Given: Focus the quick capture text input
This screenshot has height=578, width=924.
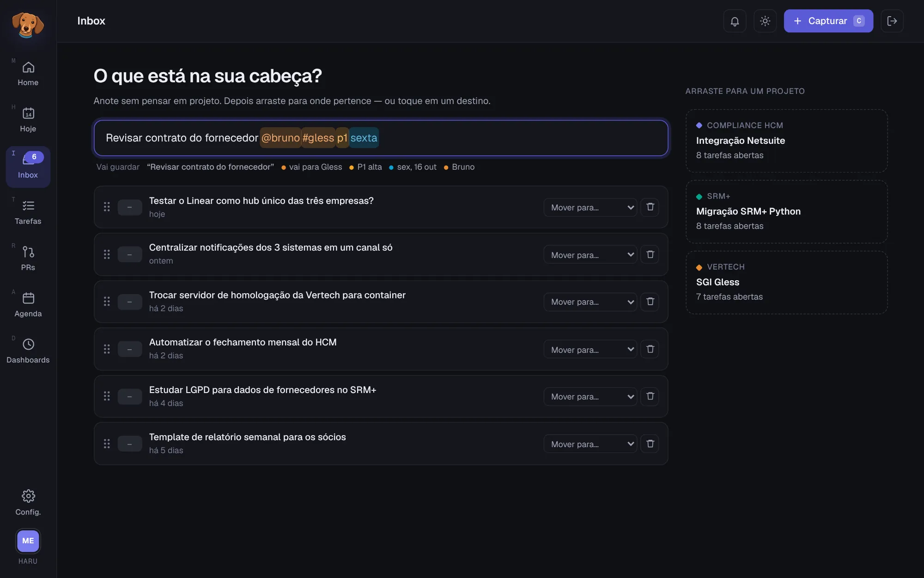Looking at the screenshot, I should click(x=381, y=138).
